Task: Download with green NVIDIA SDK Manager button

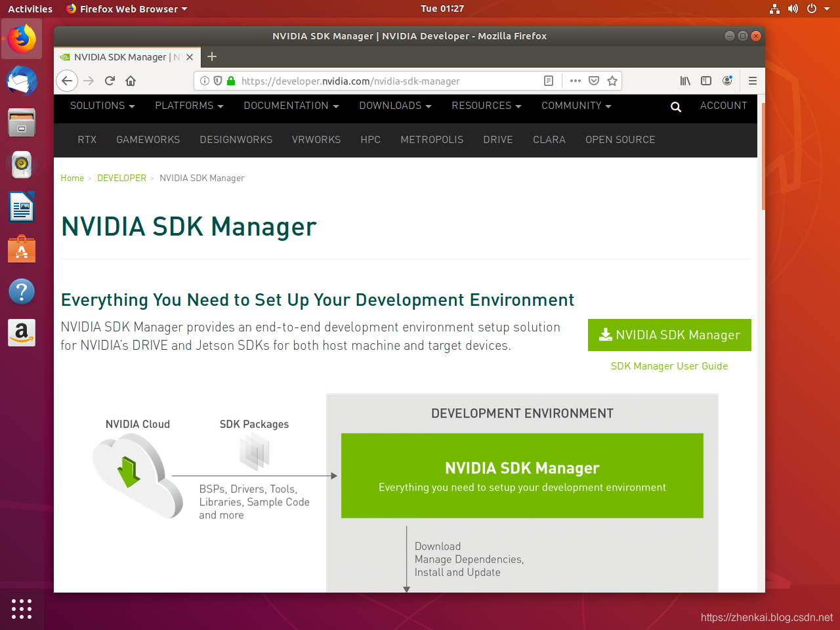Action: pos(669,335)
